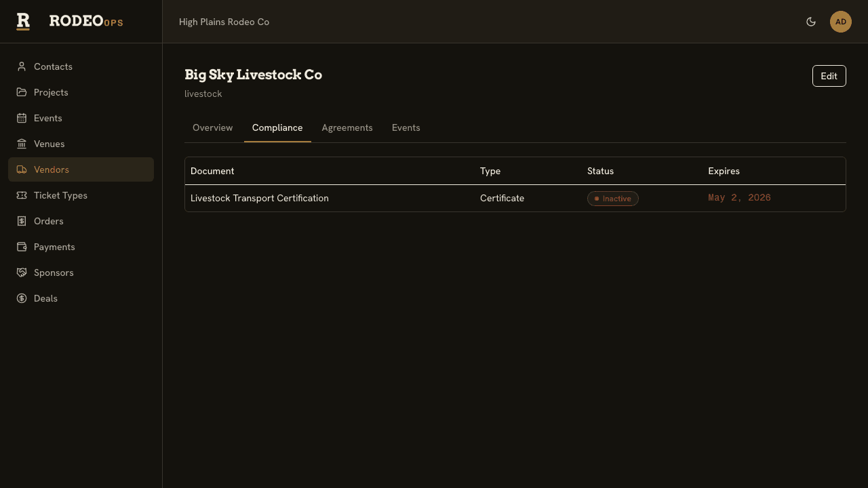Open the Agreements tab
This screenshot has width=868, height=488.
pyautogui.click(x=347, y=127)
